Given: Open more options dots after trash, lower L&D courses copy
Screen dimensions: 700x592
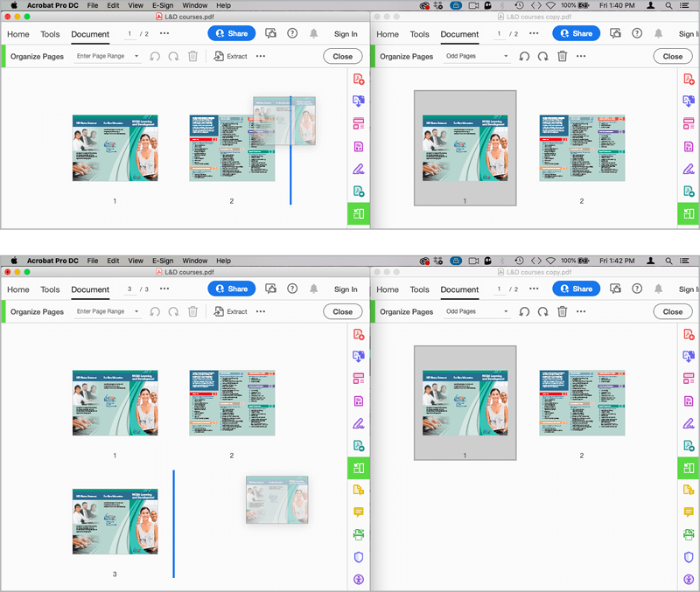Looking at the screenshot, I should point(581,311).
